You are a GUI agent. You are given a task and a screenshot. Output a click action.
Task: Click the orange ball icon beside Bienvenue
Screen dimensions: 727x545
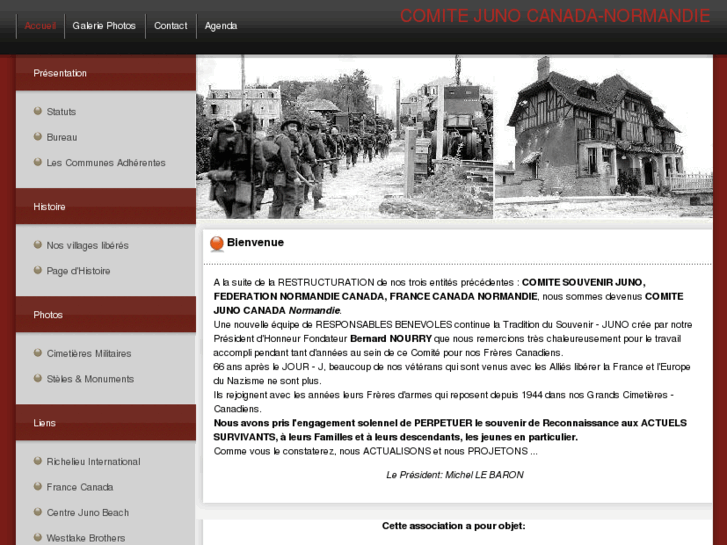coord(217,244)
